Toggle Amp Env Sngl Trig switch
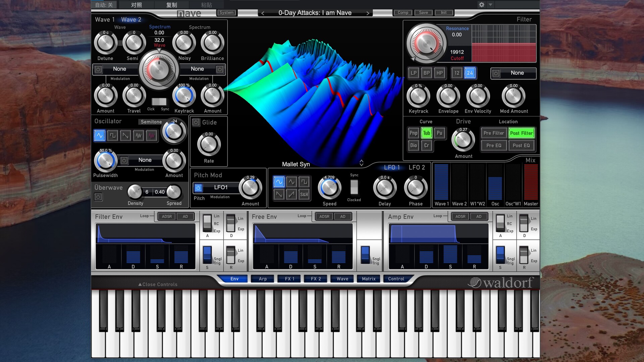Image resolution: width=644 pixels, height=362 pixels. [x=500, y=255]
